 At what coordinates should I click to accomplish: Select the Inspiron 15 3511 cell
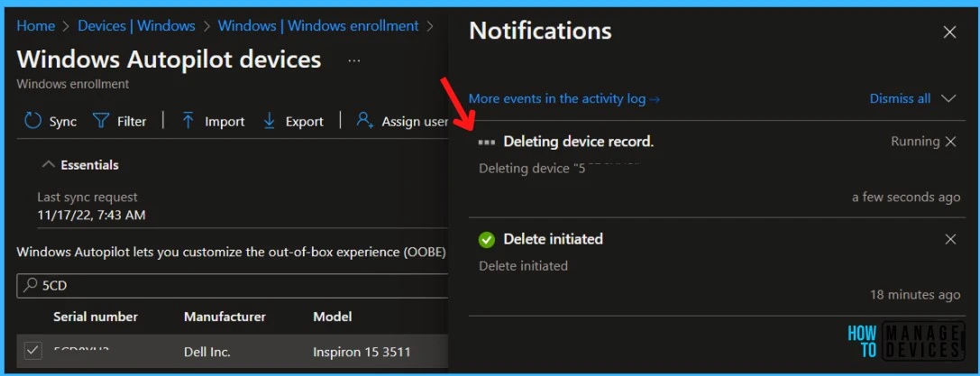click(x=362, y=352)
